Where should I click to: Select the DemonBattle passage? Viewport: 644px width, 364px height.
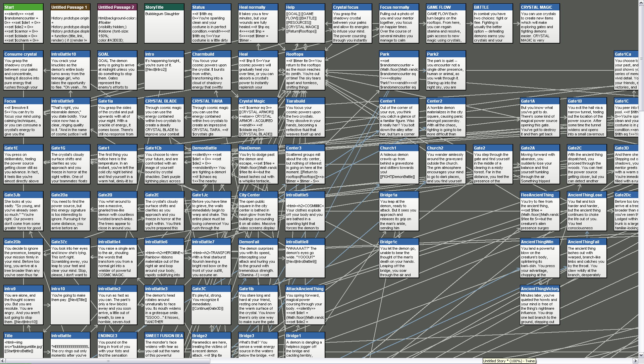(x=211, y=164)
